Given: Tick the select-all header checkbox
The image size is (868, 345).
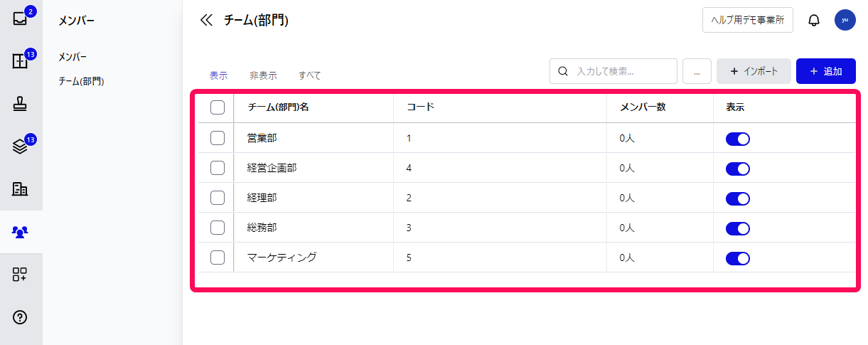Looking at the screenshot, I should tap(218, 107).
